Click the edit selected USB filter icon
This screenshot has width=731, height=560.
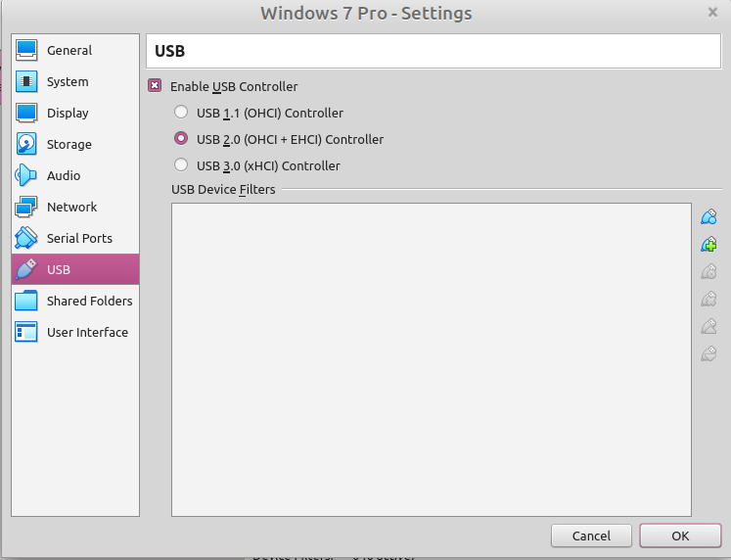(x=709, y=272)
